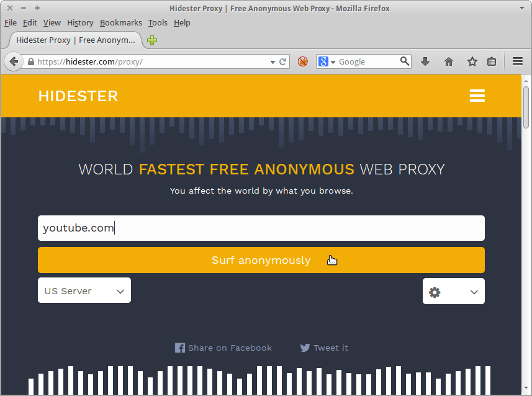The width and height of the screenshot is (532, 396).
Task: Open the address bar history dropdown arrow
Action: point(273,62)
